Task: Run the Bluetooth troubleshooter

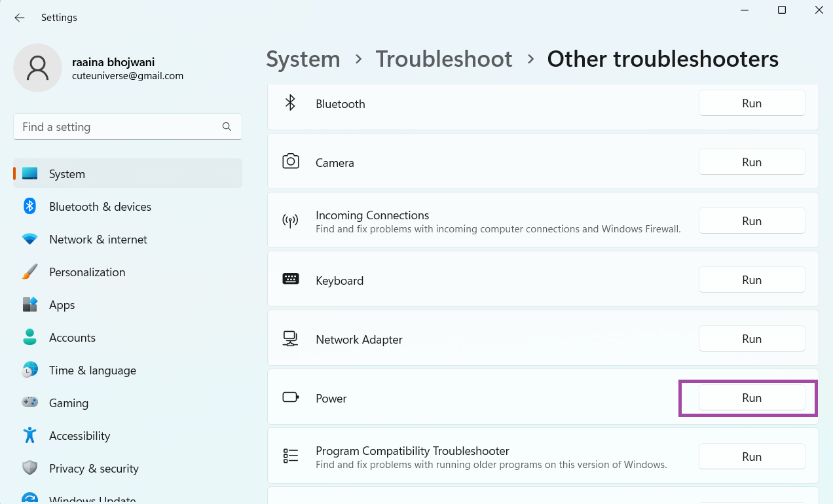Action: point(751,103)
